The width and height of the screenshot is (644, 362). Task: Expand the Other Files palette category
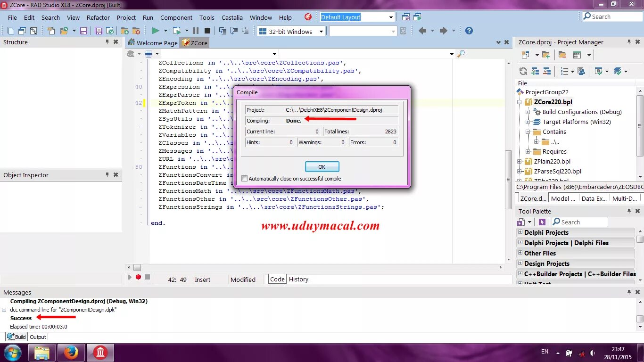point(520,253)
